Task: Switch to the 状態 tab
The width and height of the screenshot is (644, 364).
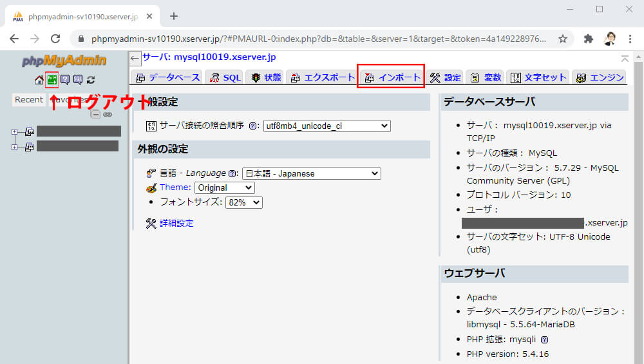Action: pos(266,77)
